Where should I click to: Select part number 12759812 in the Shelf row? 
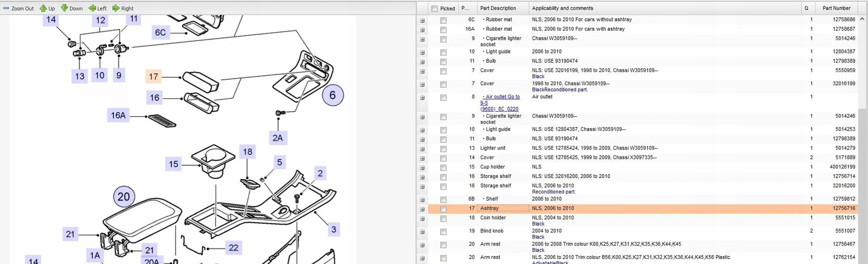[844, 199]
